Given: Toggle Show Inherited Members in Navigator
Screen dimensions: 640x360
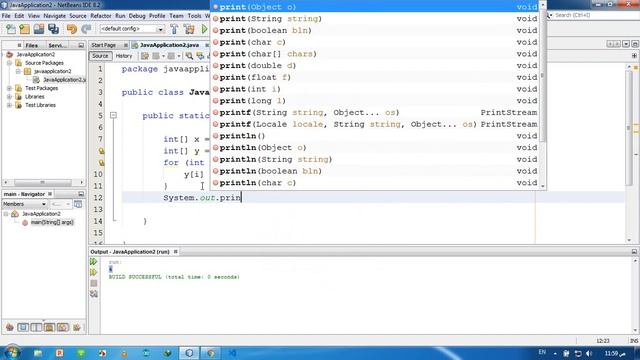Looking at the screenshot, I should pos(9,327).
